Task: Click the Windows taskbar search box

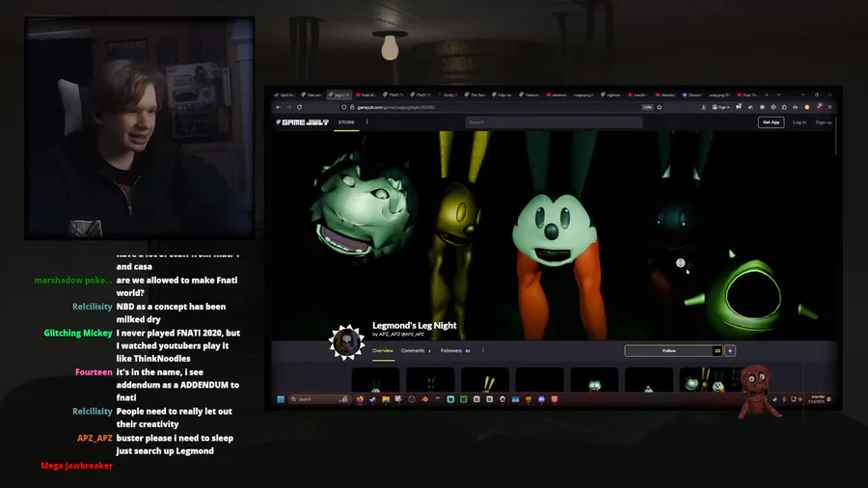Action: (x=320, y=399)
